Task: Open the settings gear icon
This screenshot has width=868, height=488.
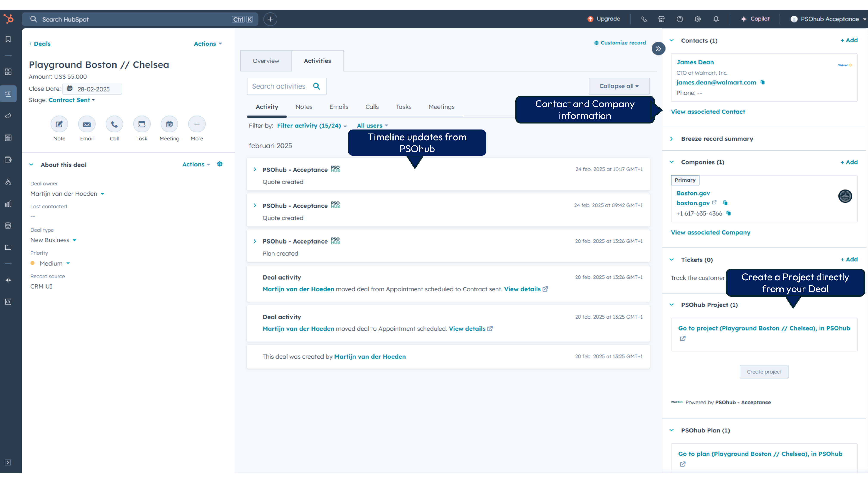Action: [697, 19]
